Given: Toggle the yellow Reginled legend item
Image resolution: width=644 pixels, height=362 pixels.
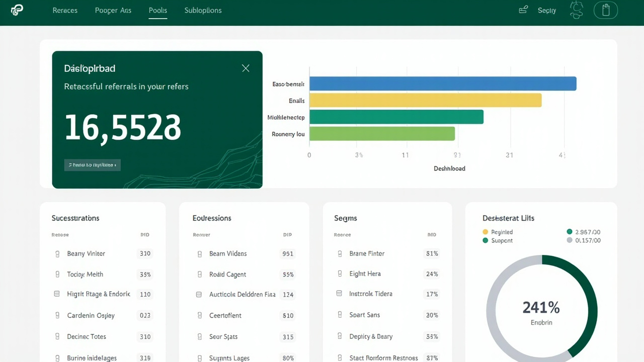Looking at the screenshot, I should pyautogui.click(x=498, y=232).
